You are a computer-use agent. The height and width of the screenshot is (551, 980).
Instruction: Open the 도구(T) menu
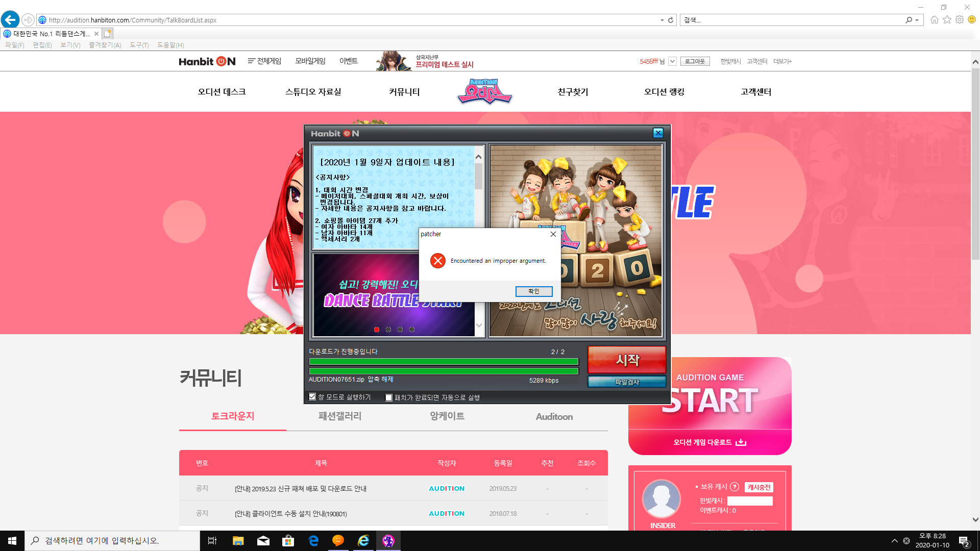pos(139,45)
